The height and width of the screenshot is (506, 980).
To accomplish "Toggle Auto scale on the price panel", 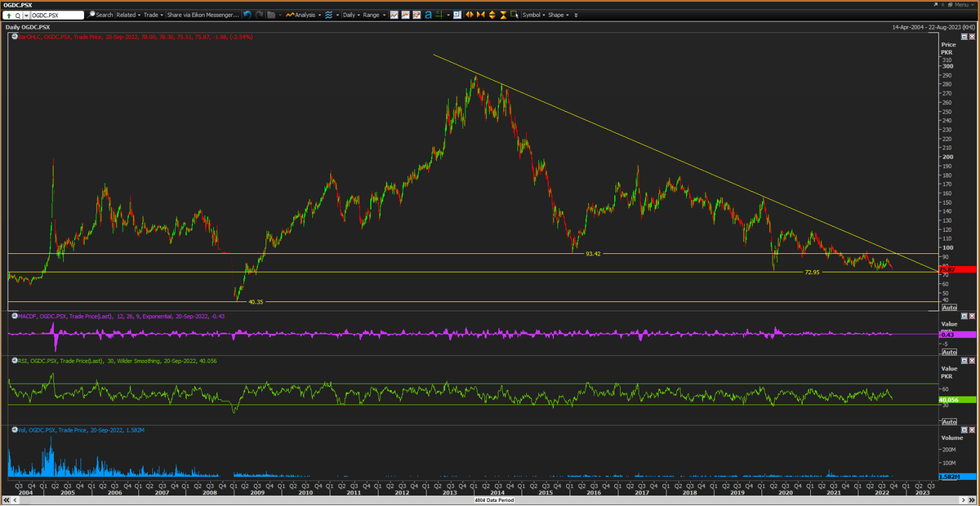I will [x=949, y=308].
